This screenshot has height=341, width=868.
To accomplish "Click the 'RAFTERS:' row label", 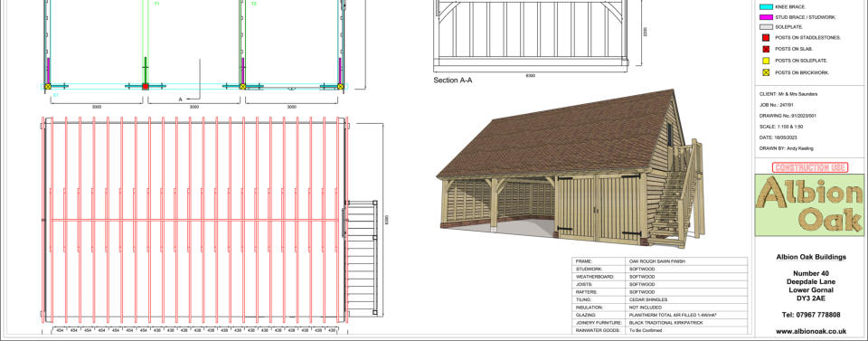I will (x=586, y=292).
